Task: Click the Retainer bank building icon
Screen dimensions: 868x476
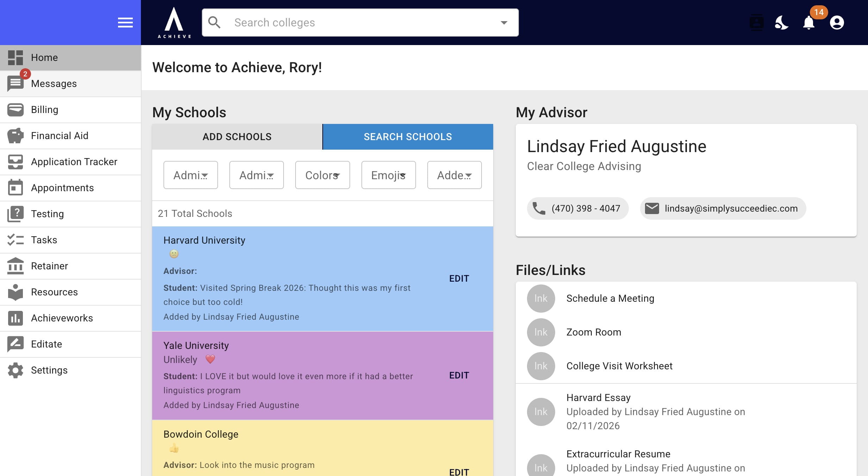Action: point(15,266)
